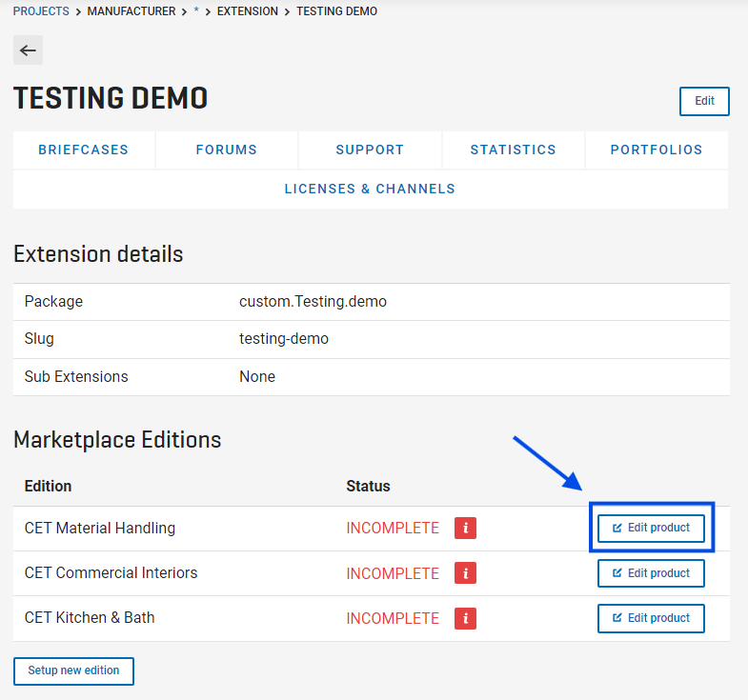
Task: Go to EXTENSION in the breadcrumb
Action: click(x=247, y=11)
